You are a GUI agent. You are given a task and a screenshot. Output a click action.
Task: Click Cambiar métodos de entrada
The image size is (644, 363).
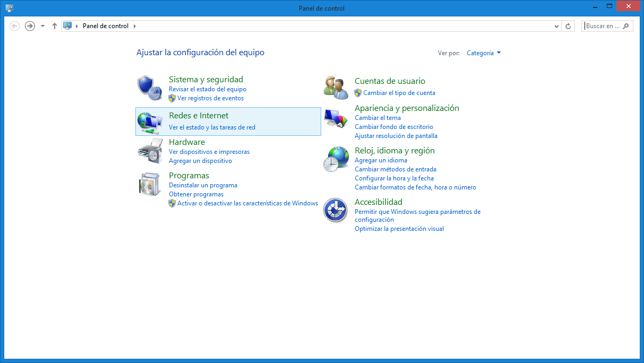(x=396, y=169)
